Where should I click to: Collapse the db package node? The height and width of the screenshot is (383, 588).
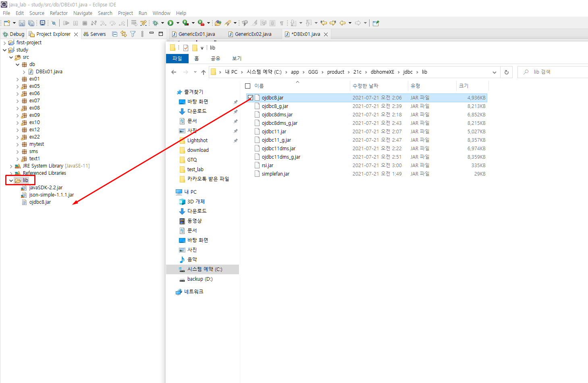point(18,64)
